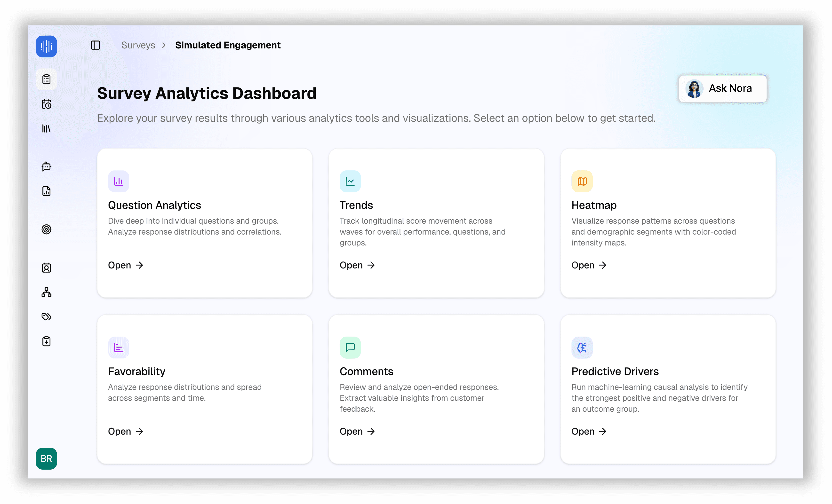
Task: Open the tags sidebar icon
Action: tap(46, 317)
